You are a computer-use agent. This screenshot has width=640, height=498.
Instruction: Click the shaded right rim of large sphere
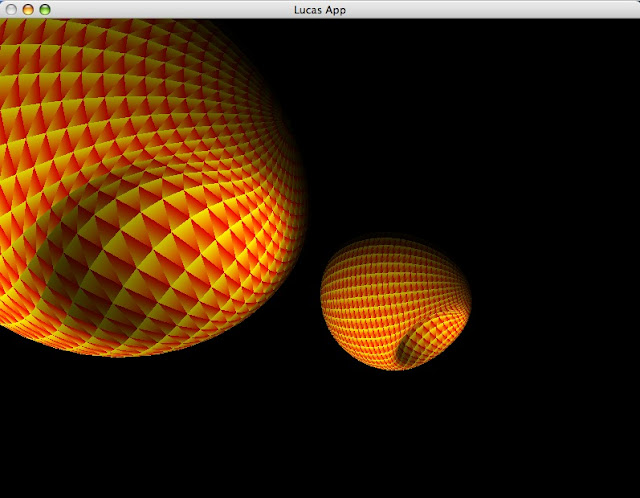296,200
